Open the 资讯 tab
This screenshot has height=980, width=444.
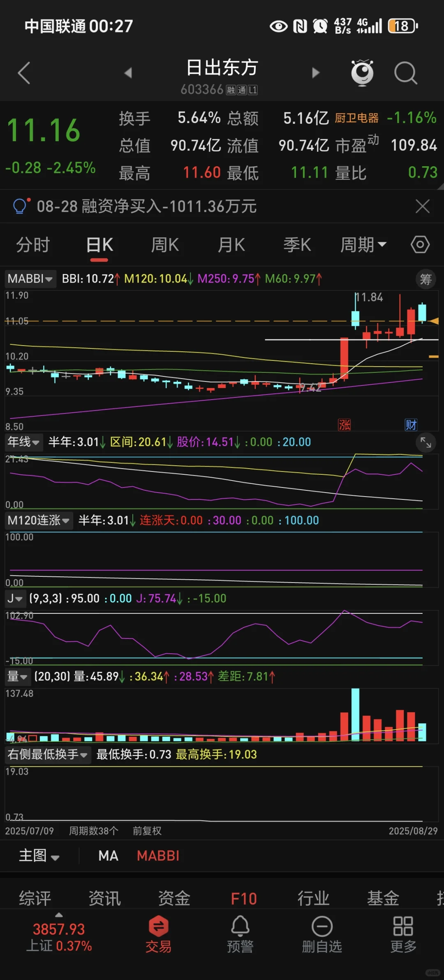click(x=104, y=899)
